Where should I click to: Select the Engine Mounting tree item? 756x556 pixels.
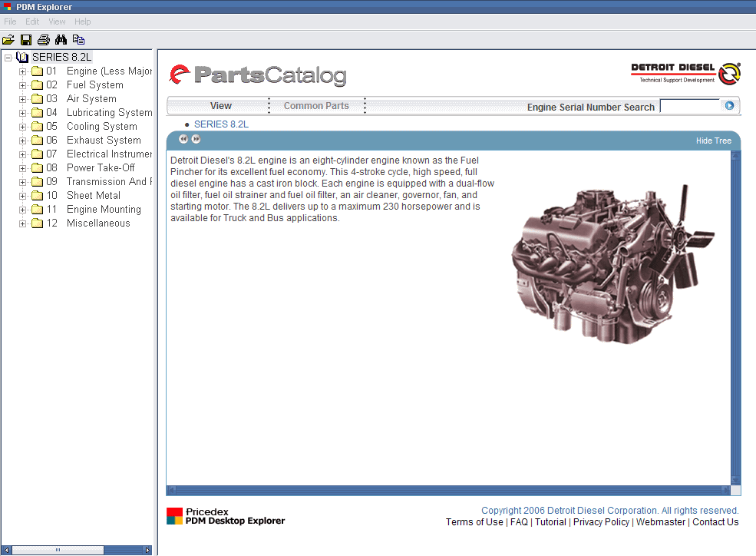pyautogui.click(x=104, y=210)
